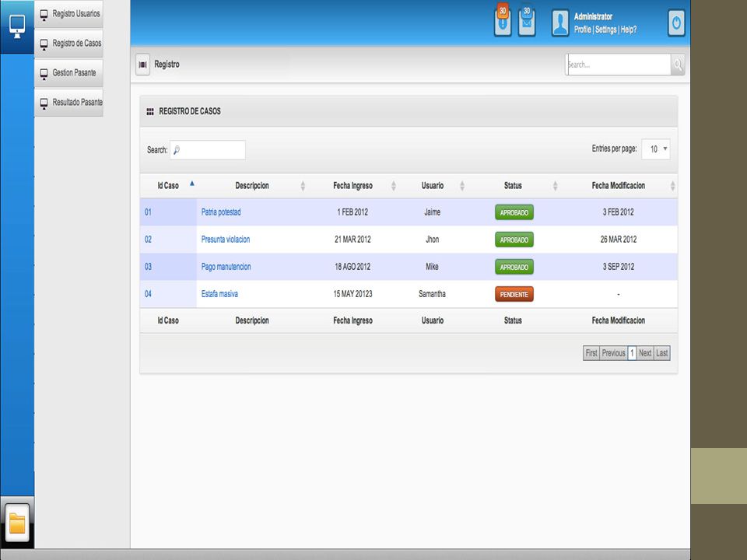Open the mail messages icon with blue badge
Screen dimensions: 747x560
pyautogui.click(x=527, y=21)
